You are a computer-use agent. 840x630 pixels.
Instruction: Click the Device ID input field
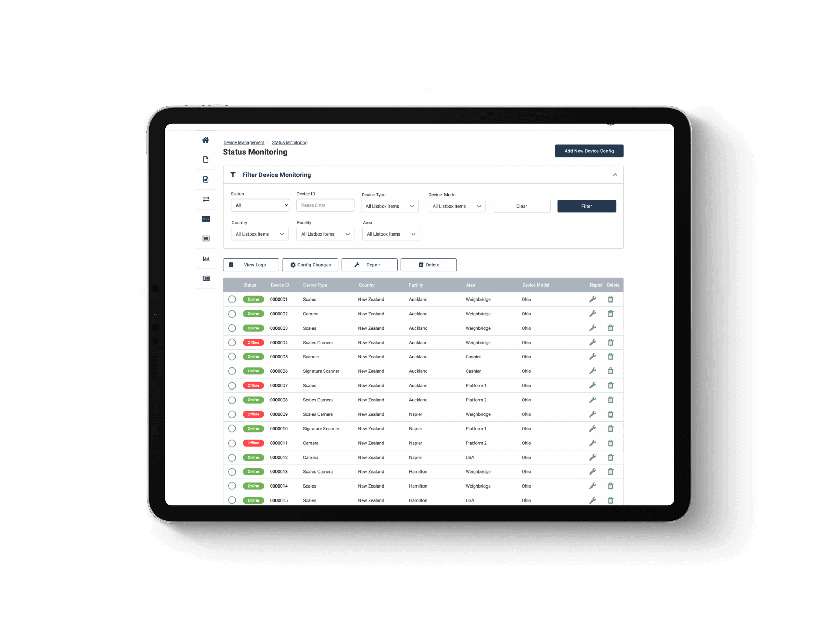pos(325,206)
